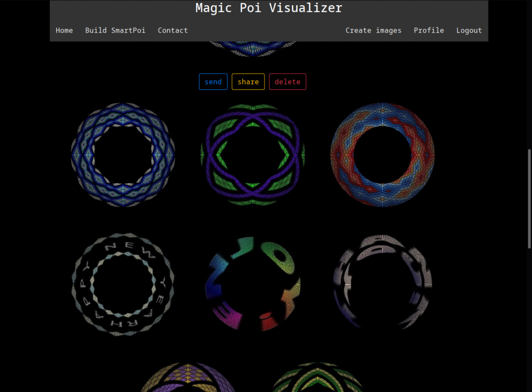The height and width of the screenshot is (392, 532).
Task: Open the Home menu link
Action: click(64, 31)
